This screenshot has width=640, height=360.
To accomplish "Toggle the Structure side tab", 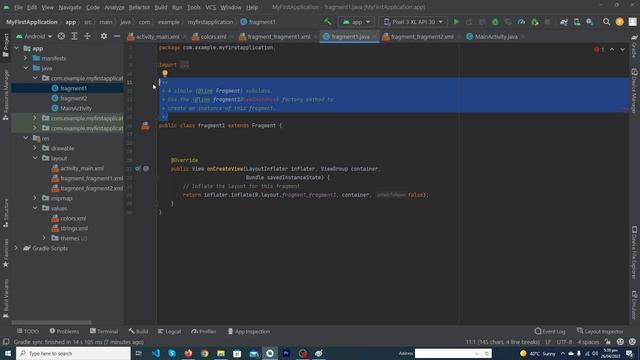I will pyautogui.click(x=6, y=213).
